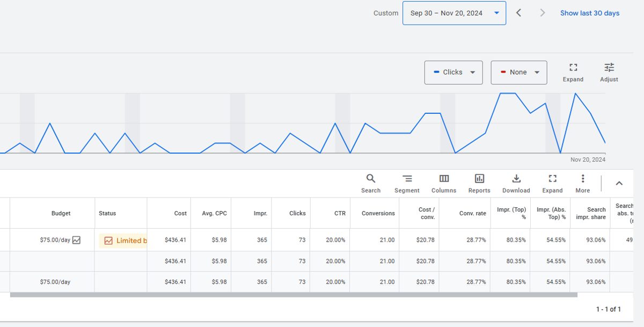Screen dimensions: 644x327
Task: Sort by the CTR column header
Action: point(340,213)
